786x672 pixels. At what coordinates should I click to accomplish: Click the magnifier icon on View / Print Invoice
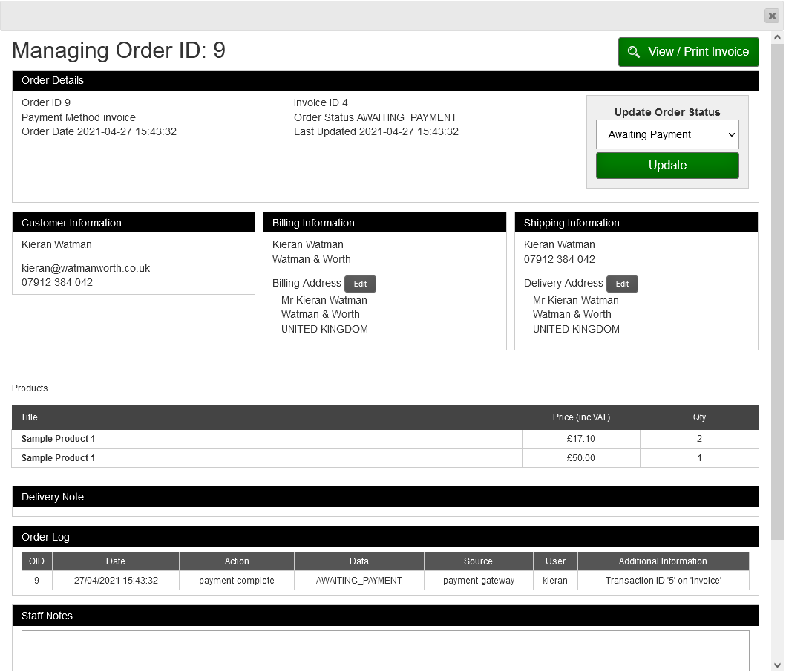click(635, 52)
